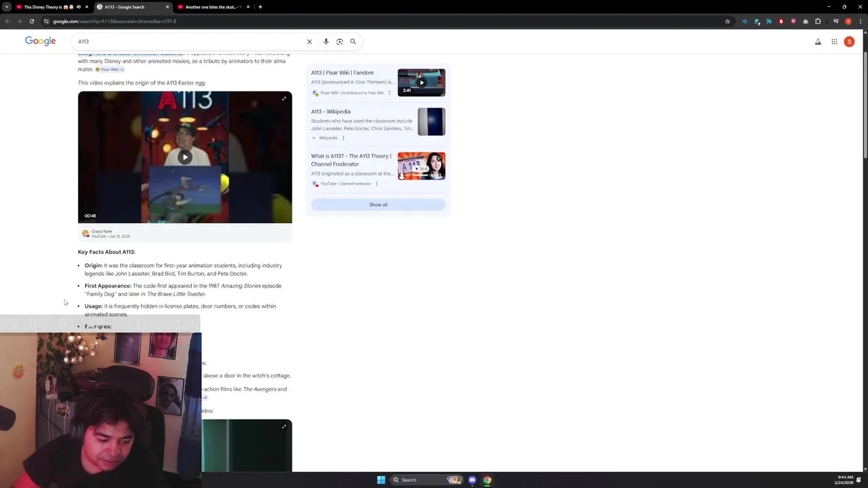
Task: Open the tab search dropdown arrow
Action: point(7,7)
